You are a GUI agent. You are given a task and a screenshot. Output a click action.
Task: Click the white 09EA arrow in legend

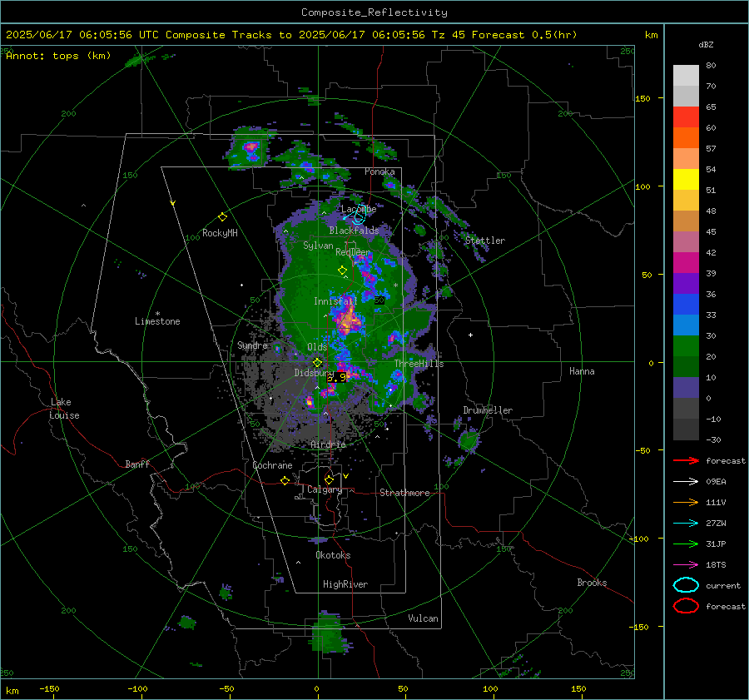coord(686,482)
